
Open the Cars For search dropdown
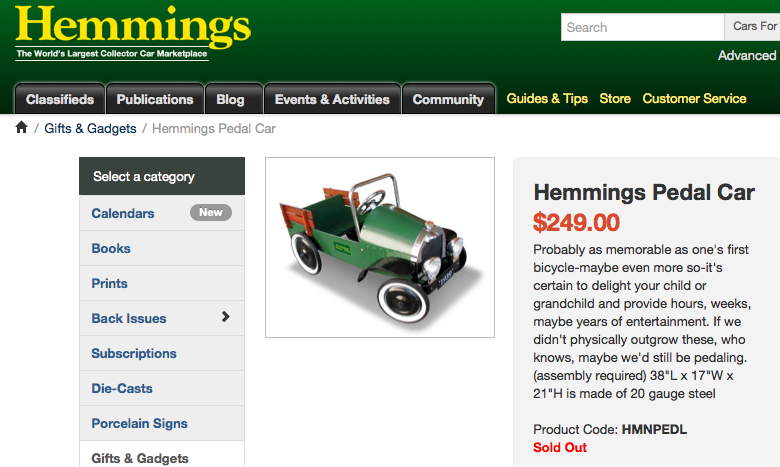(752, 27)
